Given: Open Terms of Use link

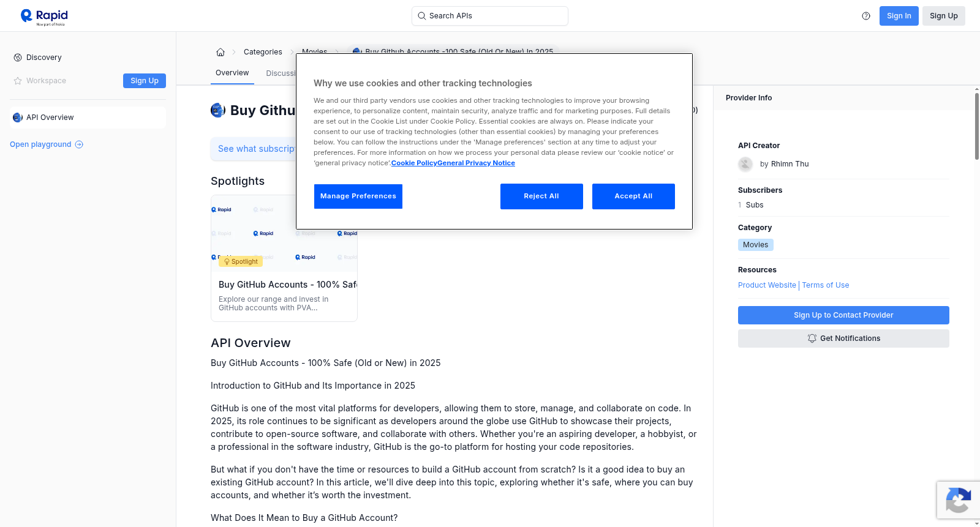Looking at the screenshot, I should pos(826,285).
